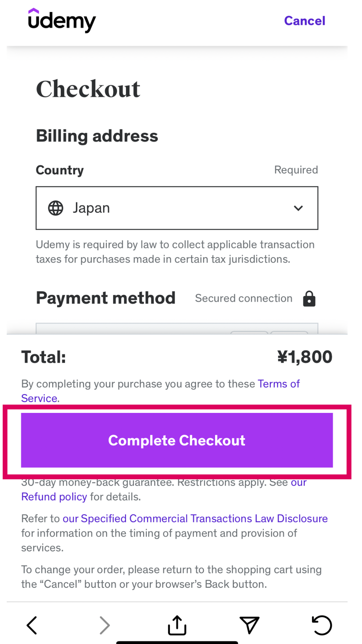The width and height of the screenshot is (362, 644).
Task: Tap the Payment method heading
Action: click(106, 298)
